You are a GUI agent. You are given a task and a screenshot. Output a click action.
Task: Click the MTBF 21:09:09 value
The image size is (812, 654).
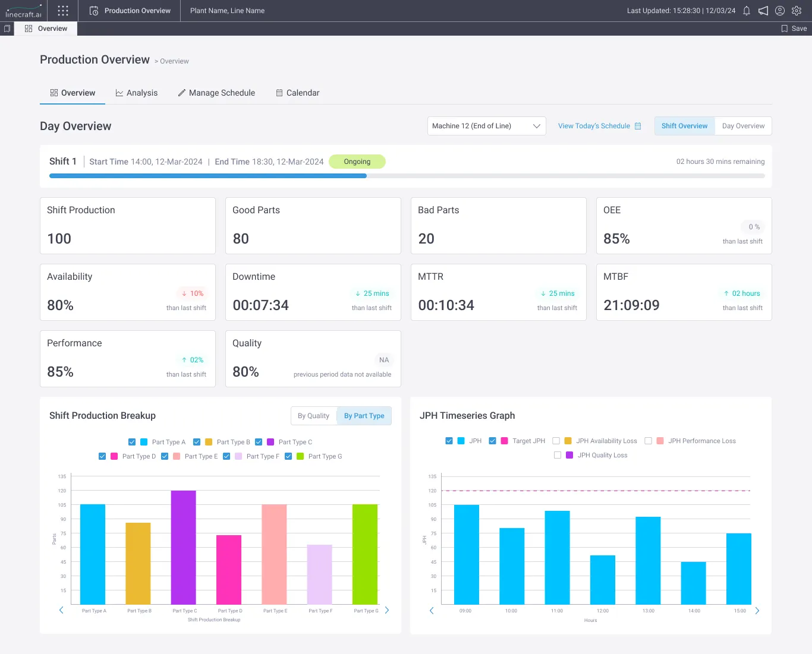point(632,305)
